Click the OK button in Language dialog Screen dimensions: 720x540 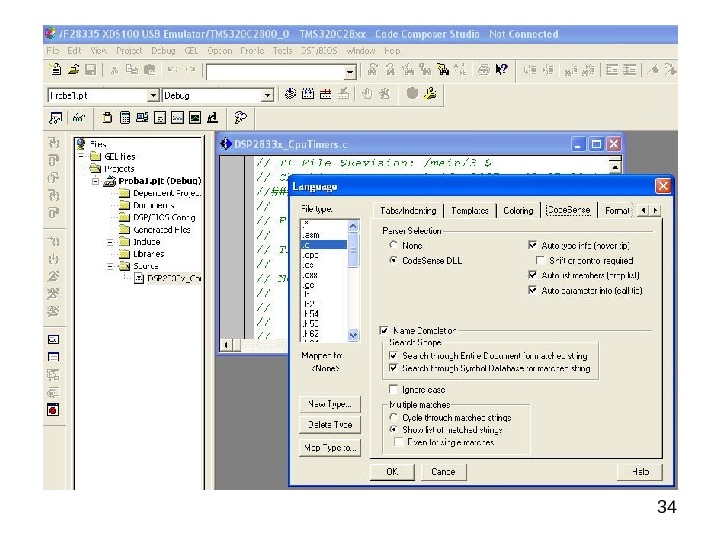pyautogui.click(x=392, y=472)
